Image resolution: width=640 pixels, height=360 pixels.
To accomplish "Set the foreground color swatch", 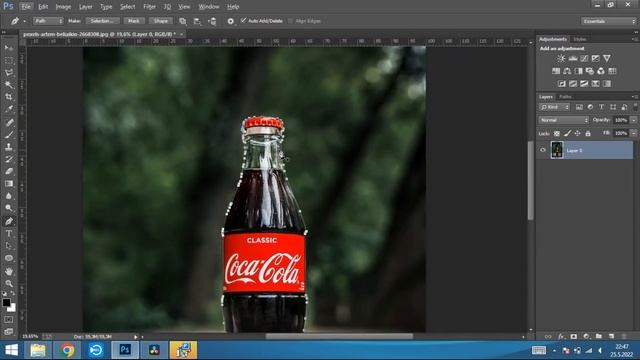I will click(x=6, y=302).
